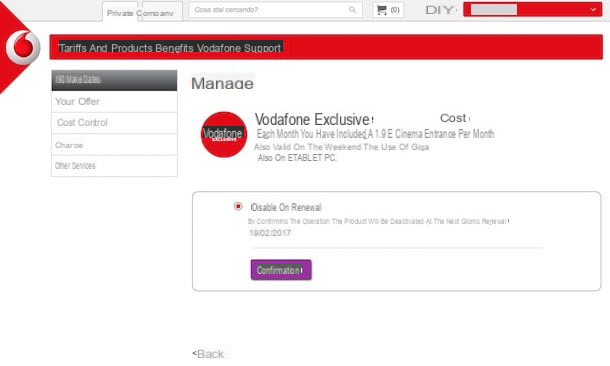610x366 pixels.
Task: Click the 19/02/2017 renewal date
Action: click(270, 233)
